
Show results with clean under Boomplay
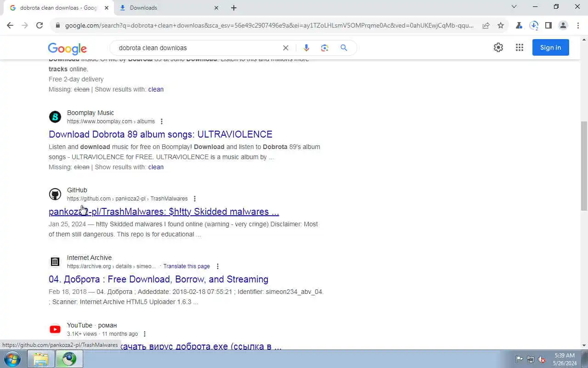156,167
